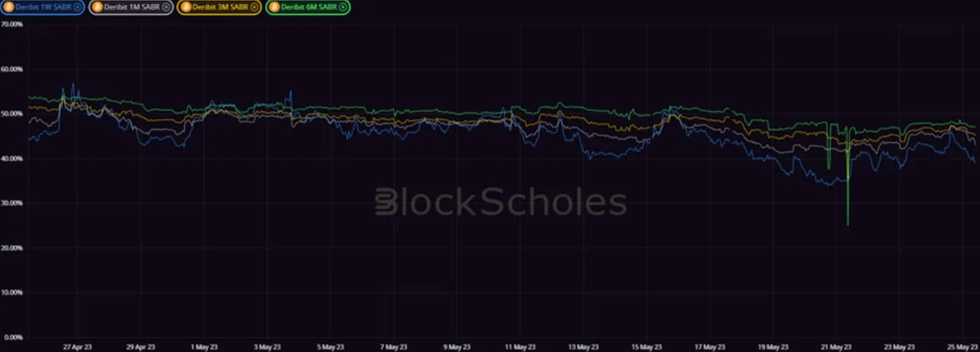Image resolution: width=980 pixels, height=352 pixels.
Task: Click the 7 May 23 date label
Action: (393, 347)
